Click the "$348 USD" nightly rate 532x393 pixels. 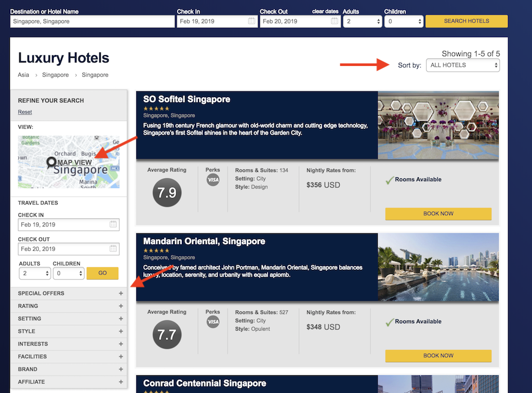tap(323, 327)
